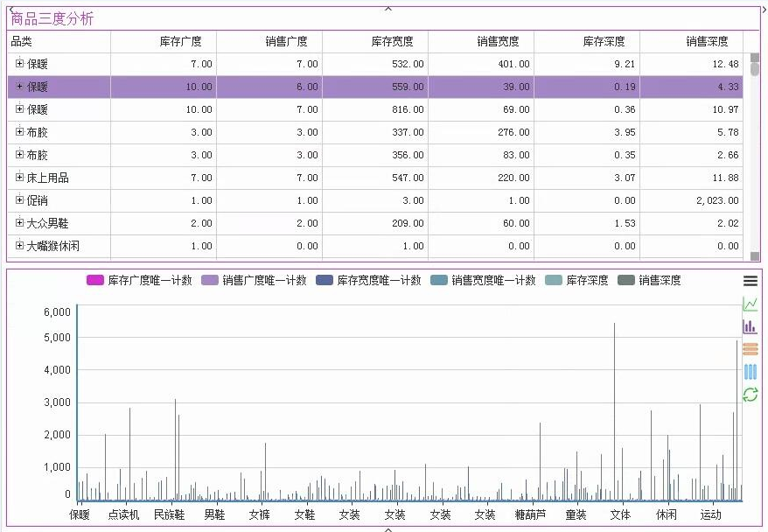Sort by the 销售宽度 column header
The image size is (768, 532).
(x=481, y=42)
